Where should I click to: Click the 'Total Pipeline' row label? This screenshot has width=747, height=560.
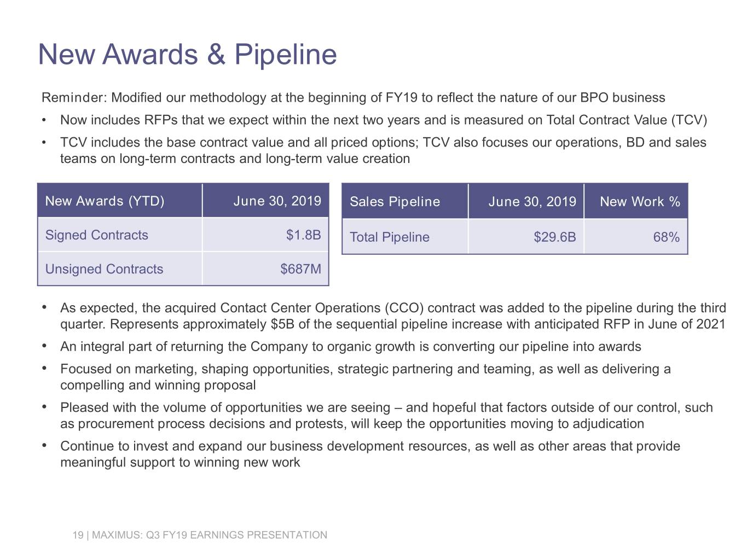[389, 237]
